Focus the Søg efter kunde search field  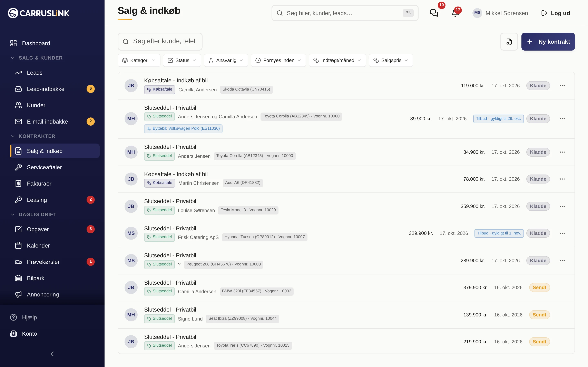[160, 42]
